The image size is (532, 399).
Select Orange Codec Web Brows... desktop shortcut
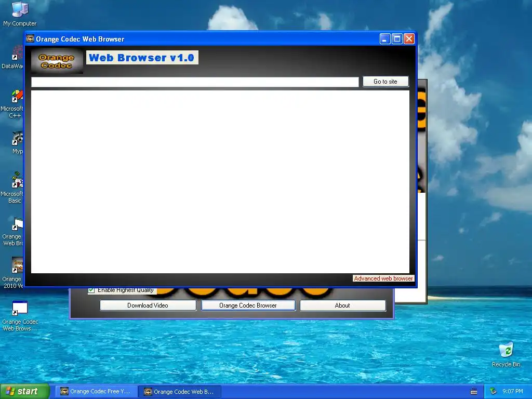coord(20,316)
